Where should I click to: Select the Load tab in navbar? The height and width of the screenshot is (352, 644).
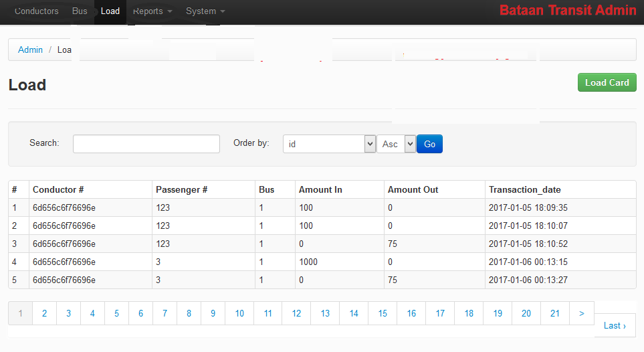point(110,11)
